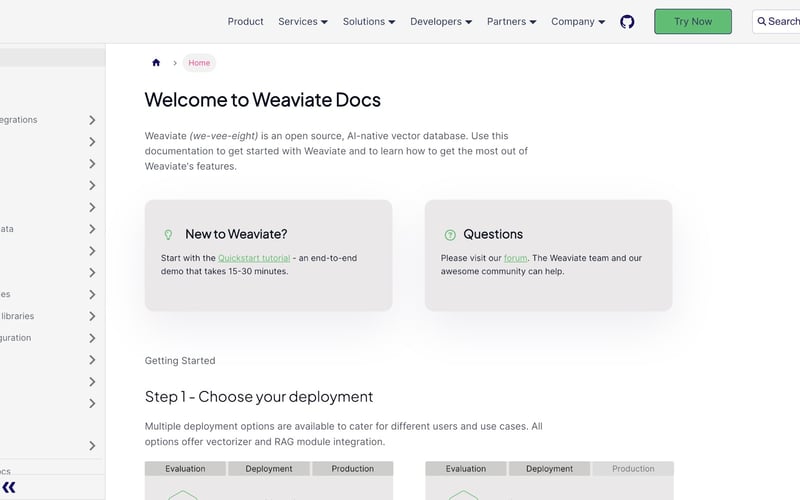
Task: Open the Partners dropdown menu
Action: [511, 21]
